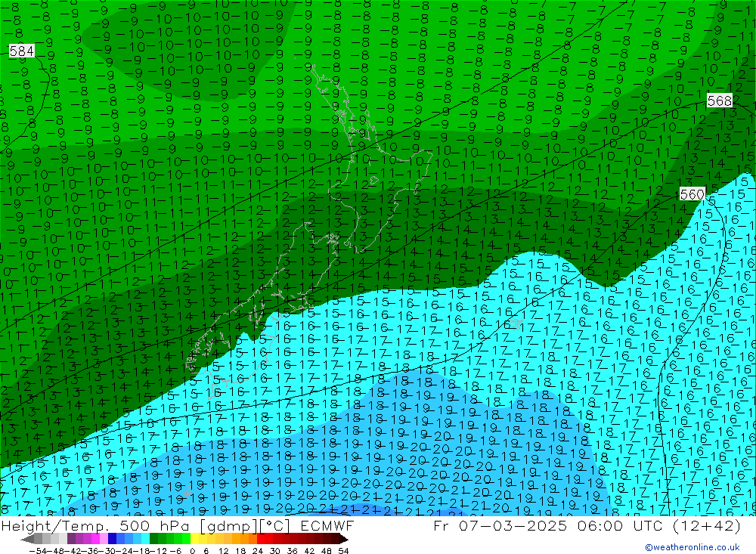756x554 pixels.
Task: Click the 584 height contour label
Action: tap(22, 51)
